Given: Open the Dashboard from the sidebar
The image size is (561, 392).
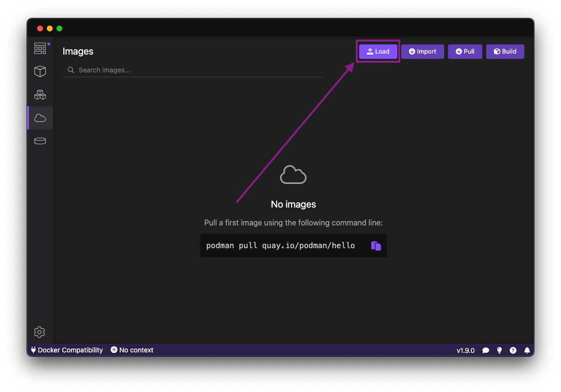Looking at the screenshot, I should pyautogui.click(x=40, y=48).
